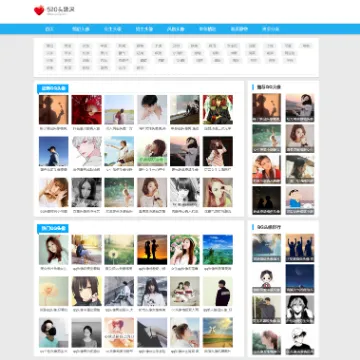360x360 pixels.
Task: Open girl in pink on dark background
Action: pyautogui.click(x=218, y=151)
